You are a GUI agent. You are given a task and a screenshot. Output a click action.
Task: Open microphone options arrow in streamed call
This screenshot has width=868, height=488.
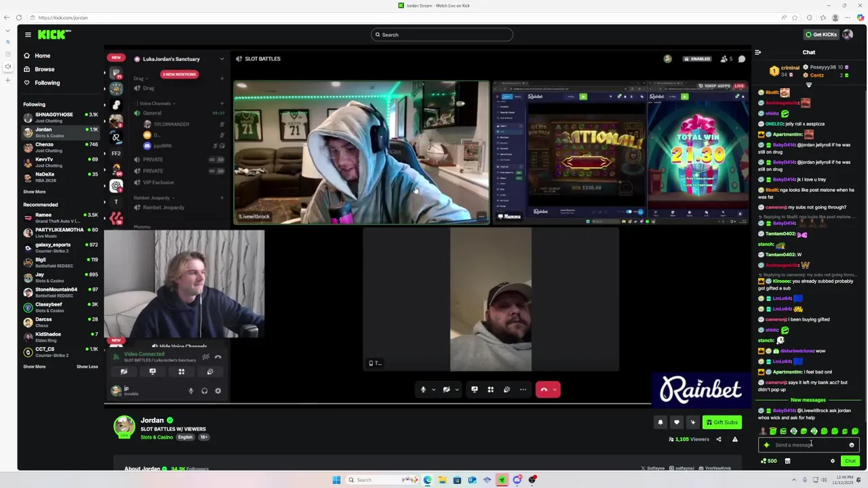(433, 389)
